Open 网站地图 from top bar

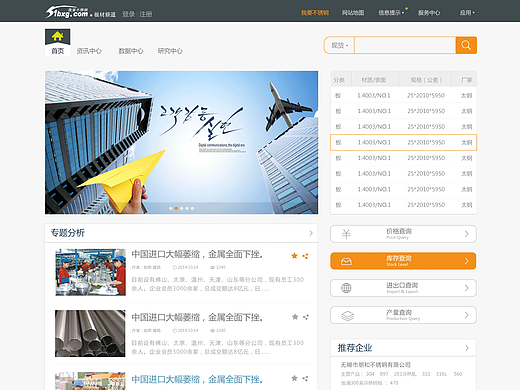click(353, 13)
